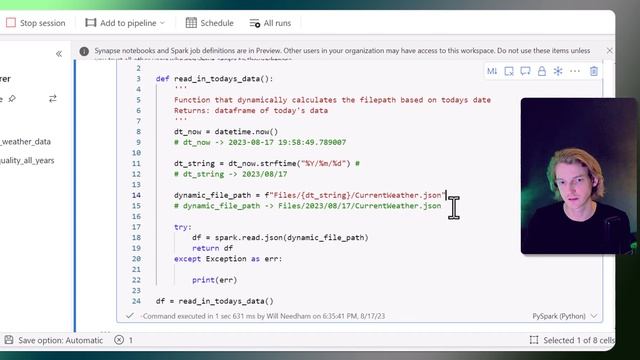The width and height of the screenshot is (640, 360).
Task: Pin the lakehouse with the pin icon
Action: pos(12,98)
